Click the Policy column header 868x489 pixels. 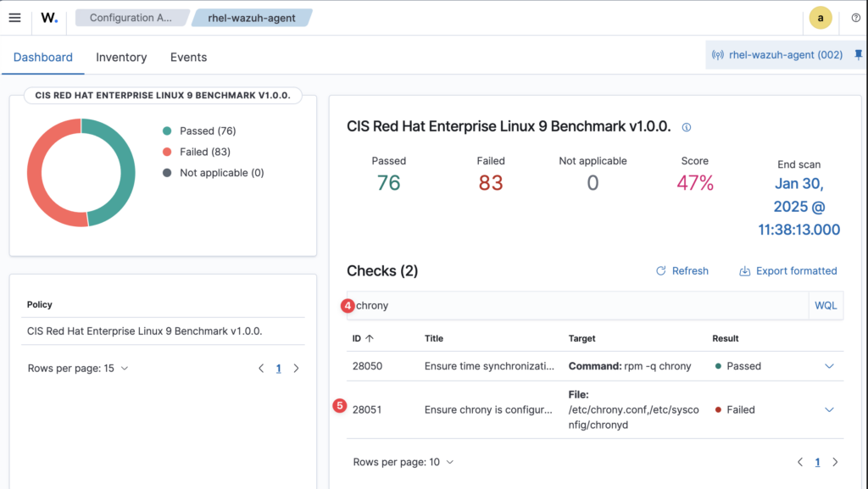click(40, 305)
